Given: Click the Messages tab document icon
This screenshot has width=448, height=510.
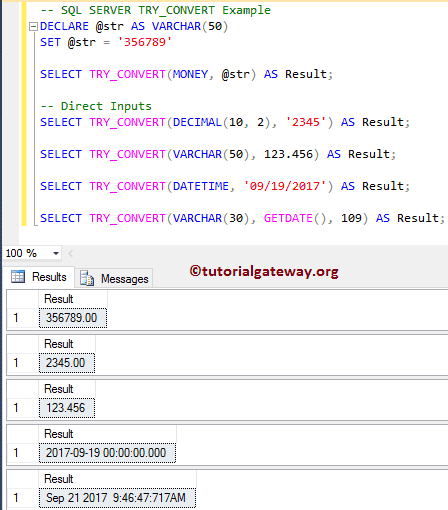Looking at the screenshot, I should click(x=87, y=278).
